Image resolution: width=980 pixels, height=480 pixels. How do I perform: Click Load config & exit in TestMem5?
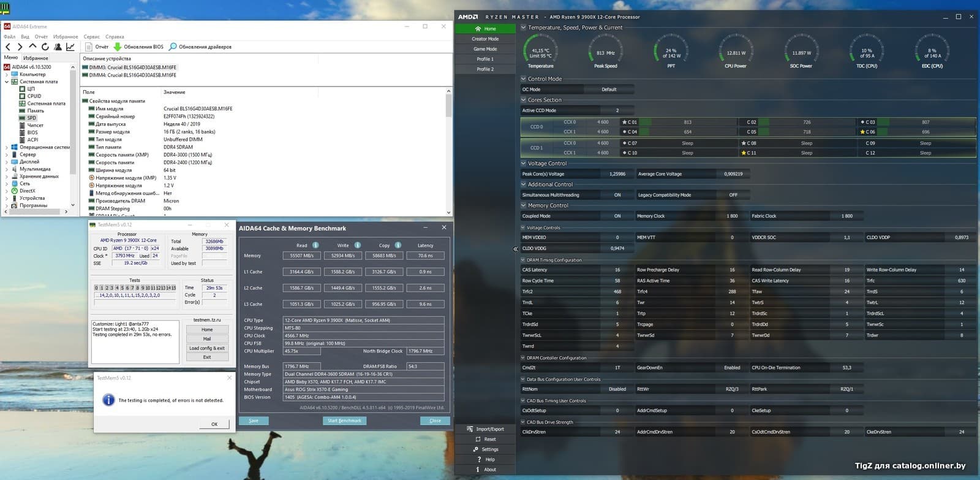[207, 348]
